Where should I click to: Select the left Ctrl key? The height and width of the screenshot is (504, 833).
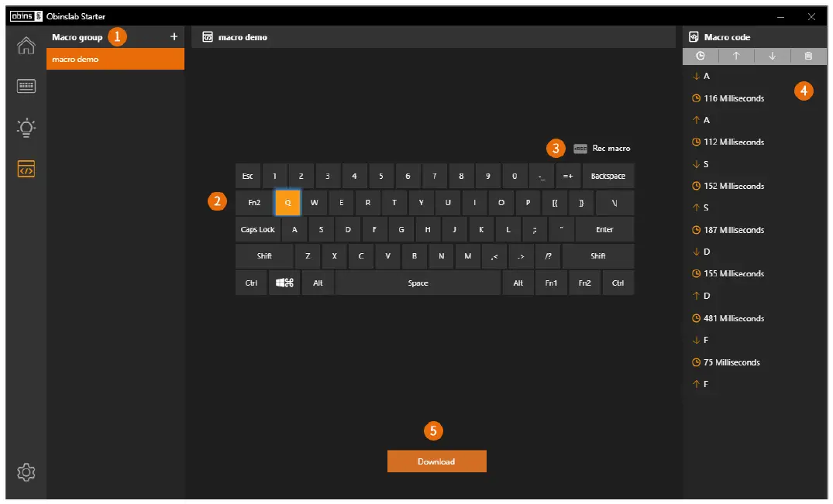pos(251,283)
